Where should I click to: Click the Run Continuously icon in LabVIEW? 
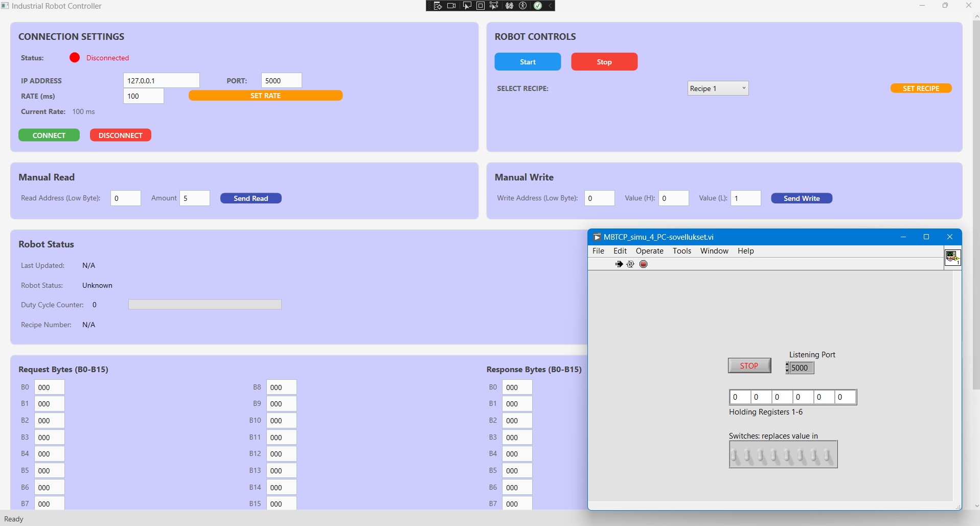coord(630,264)
